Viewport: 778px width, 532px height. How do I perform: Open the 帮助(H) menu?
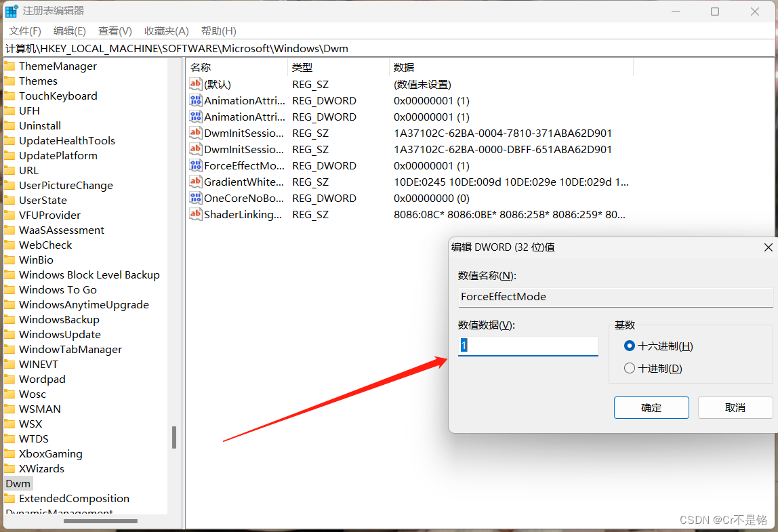click(x=218, y=30)
